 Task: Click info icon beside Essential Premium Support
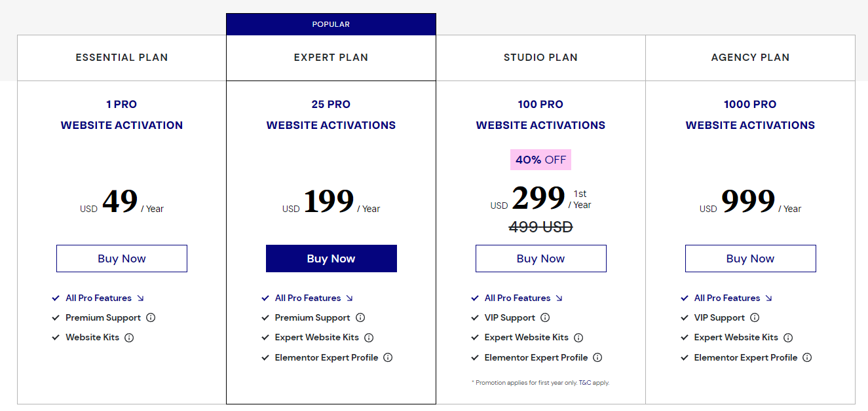tap(151, 317)
